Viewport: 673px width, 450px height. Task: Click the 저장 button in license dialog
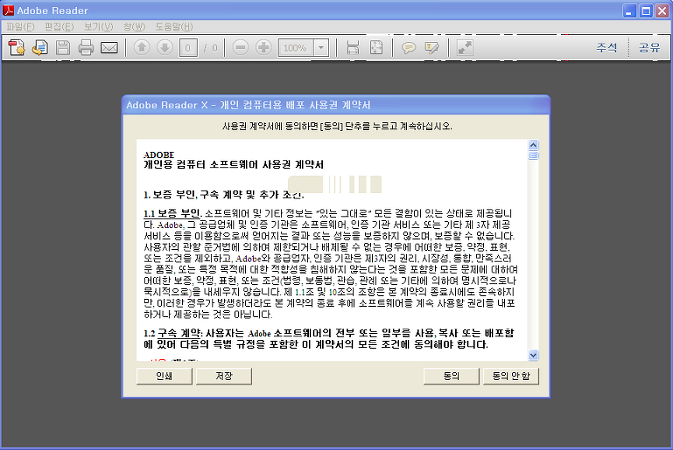[224, 376]
